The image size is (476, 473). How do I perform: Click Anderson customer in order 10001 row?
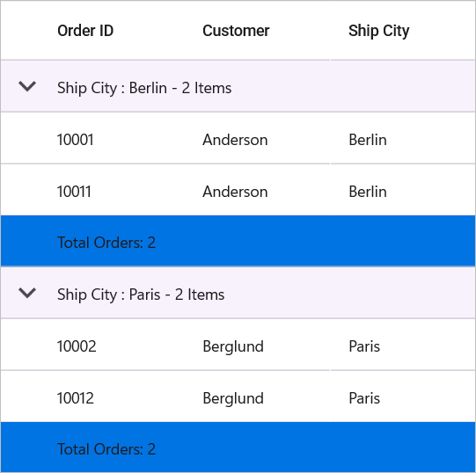tap(235, 140)
